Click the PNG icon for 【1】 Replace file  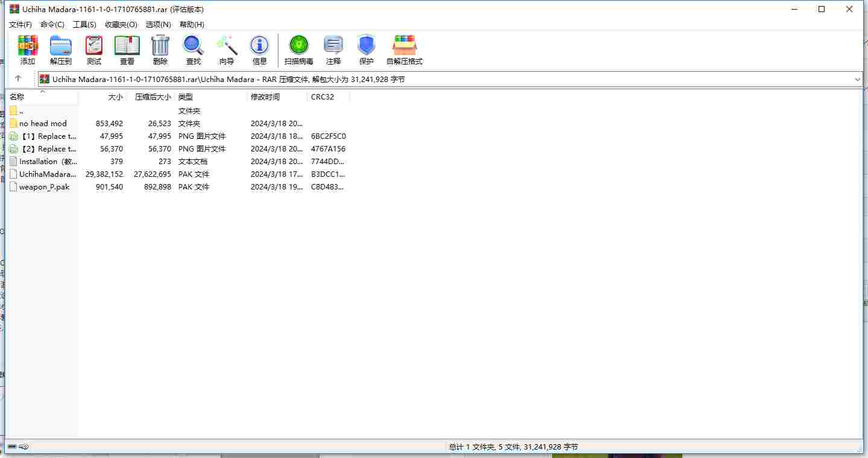13,136
